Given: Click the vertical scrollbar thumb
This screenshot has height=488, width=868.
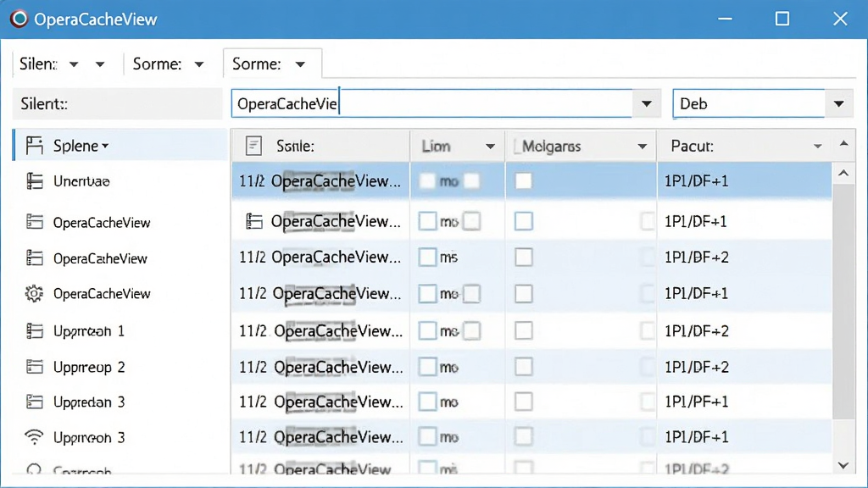Looking at the screenshot, I should pos(843,302).
